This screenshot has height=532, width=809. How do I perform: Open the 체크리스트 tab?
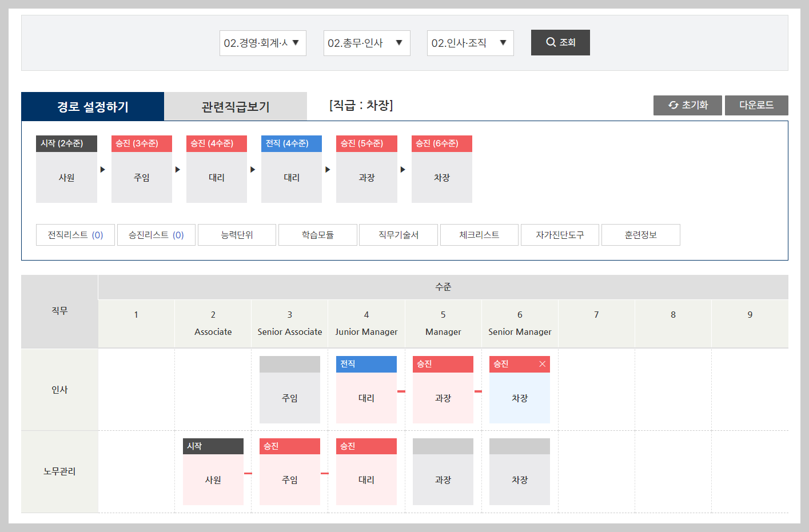(479, 235)
